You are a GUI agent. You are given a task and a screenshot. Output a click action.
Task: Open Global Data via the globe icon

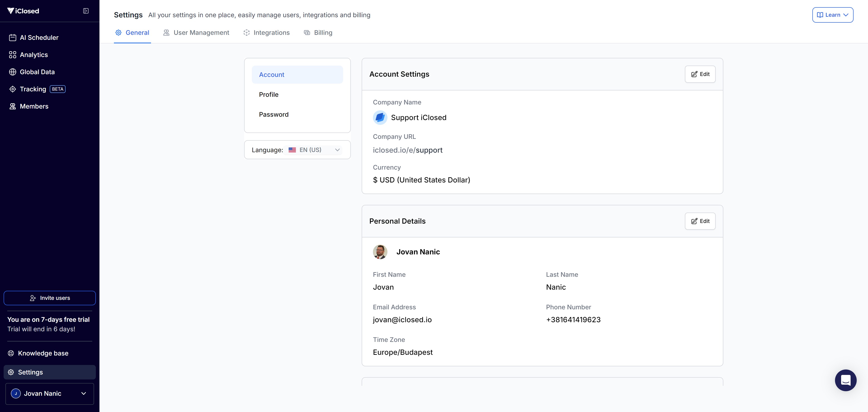(x=12, y=72)
